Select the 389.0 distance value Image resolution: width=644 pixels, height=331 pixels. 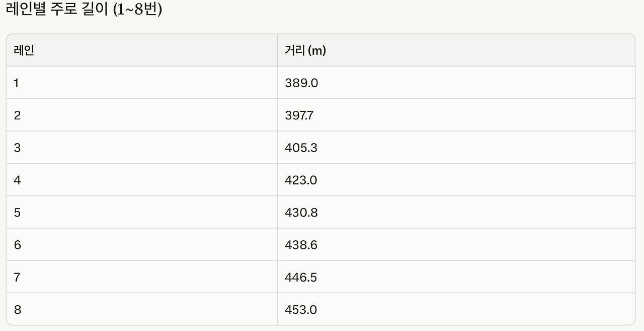coord(301,83)
